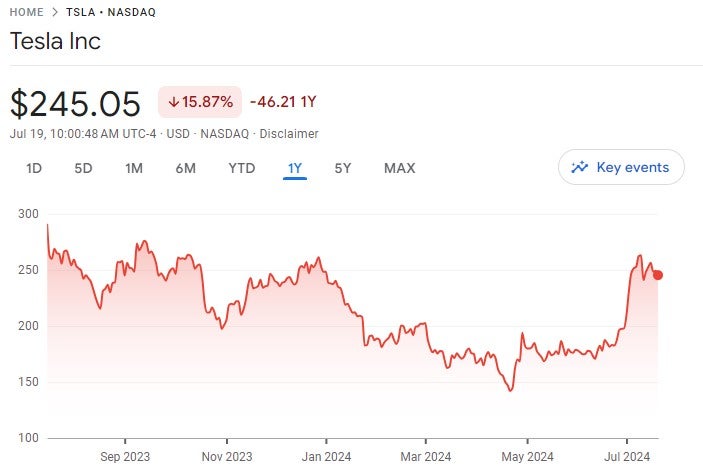Switch chart to 5Y range
The width and height of the screenshot is (703, 475).
coord(343,168)
